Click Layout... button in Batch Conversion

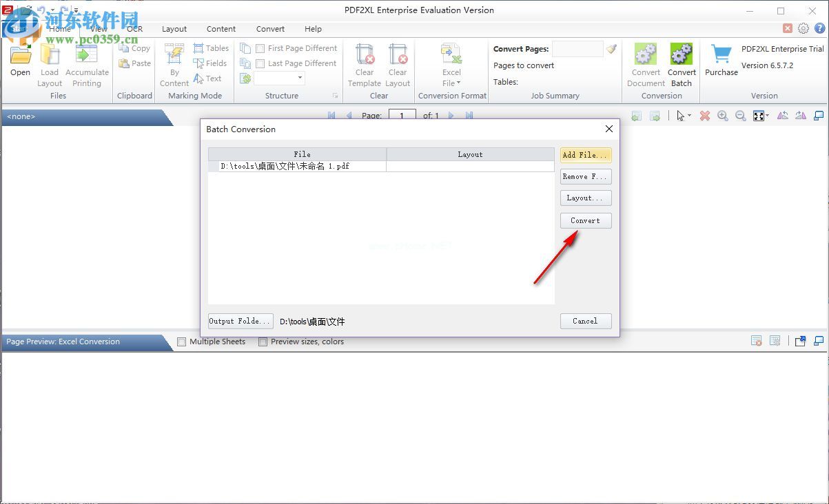pyautogui.click(x=586, y=198)
